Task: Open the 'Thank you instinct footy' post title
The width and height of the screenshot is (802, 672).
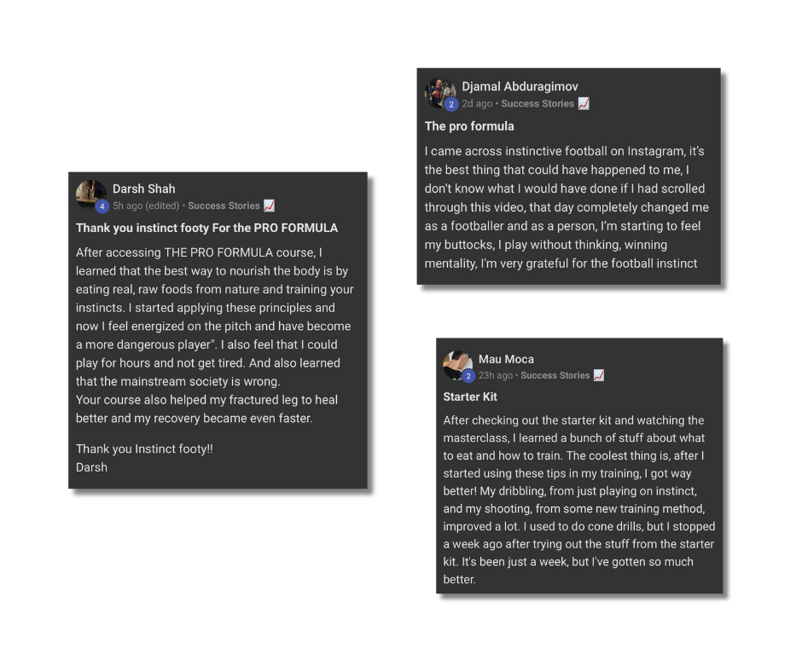Action: pyautogui.click(x=206, y=228)
